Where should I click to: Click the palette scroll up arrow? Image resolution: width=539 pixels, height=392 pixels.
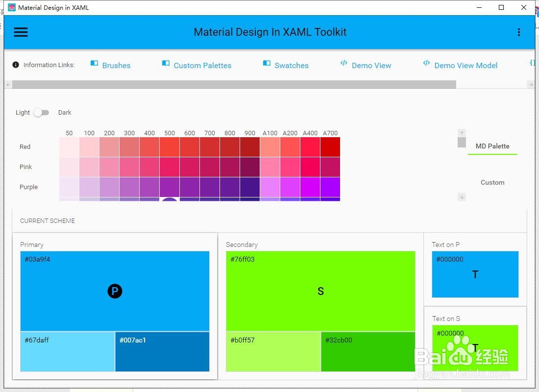click(x=462, y=133)
